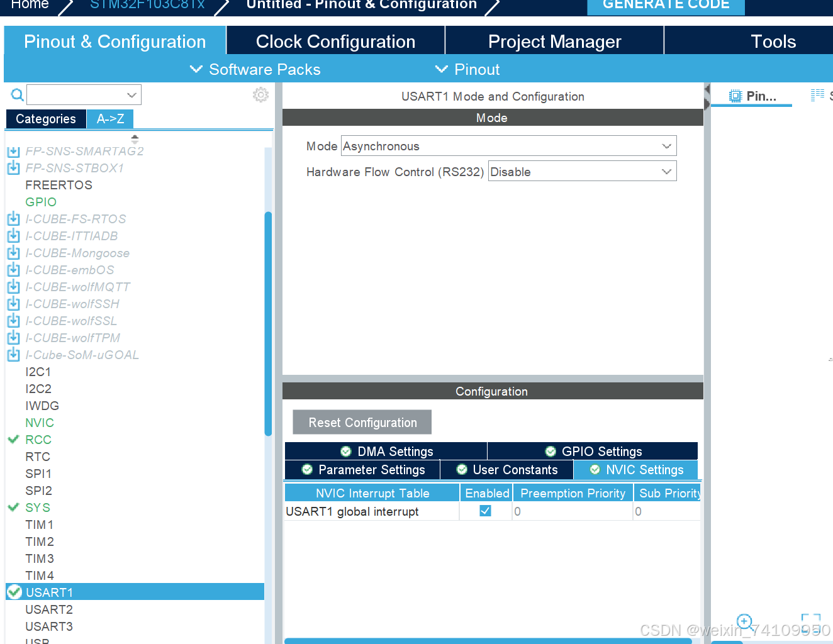833x644 pixels.
Task: Switch to the A->Z list tab
Action: tap(110, 119)
